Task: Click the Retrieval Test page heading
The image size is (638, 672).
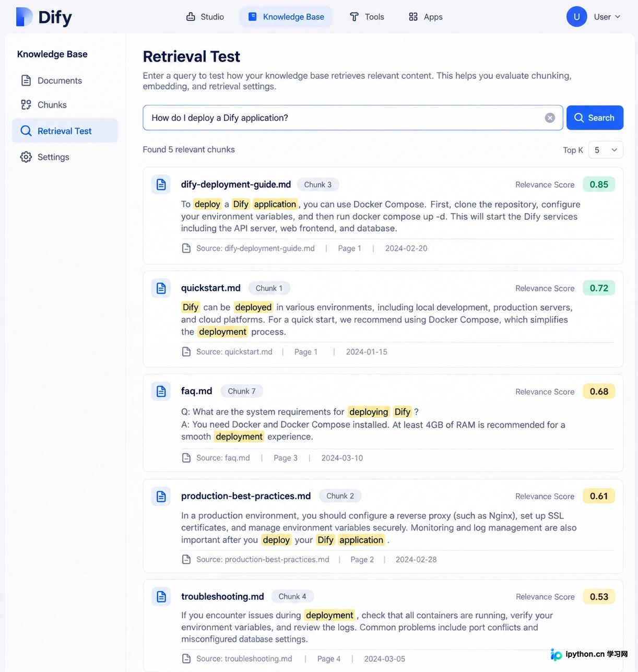Action: tap(192, 56)
